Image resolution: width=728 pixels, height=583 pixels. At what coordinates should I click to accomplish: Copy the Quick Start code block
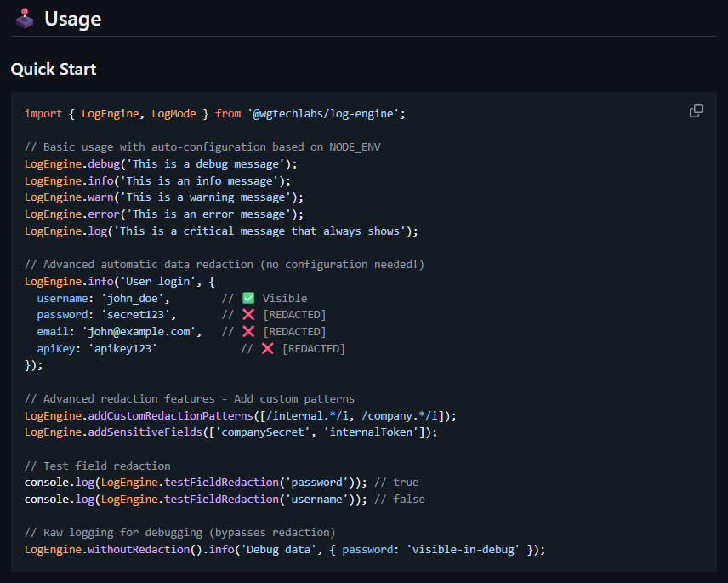(x=696, y=111)
